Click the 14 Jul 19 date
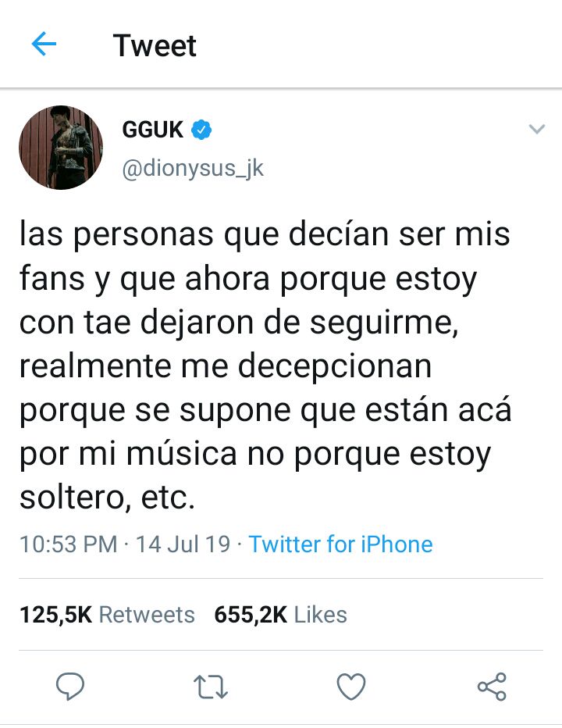This screenshot has height=728, width=562. click(x=183, y=544)
